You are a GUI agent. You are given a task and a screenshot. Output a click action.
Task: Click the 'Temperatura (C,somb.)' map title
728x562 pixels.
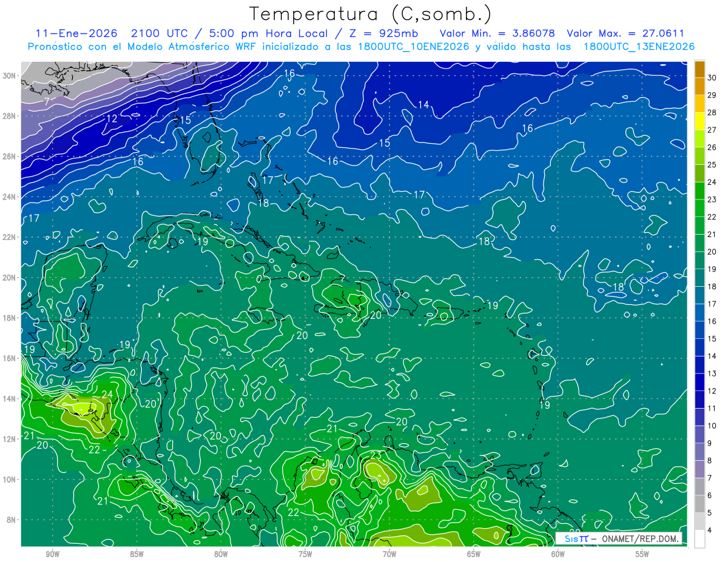[x=370, y=15]
